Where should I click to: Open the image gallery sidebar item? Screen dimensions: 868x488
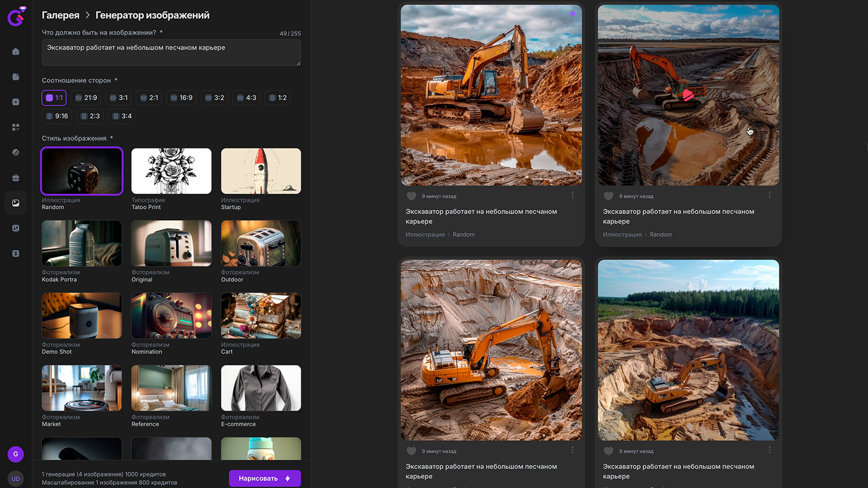tap(16, 203)
